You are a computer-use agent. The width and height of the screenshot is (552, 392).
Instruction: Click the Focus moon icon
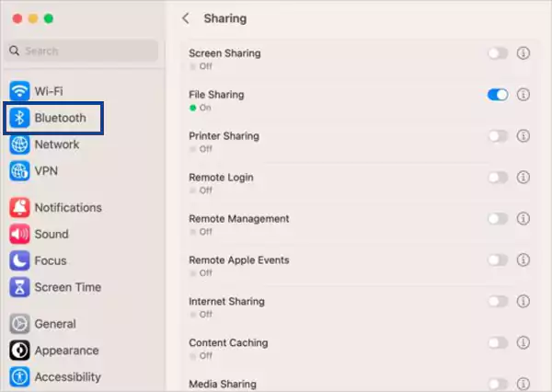[19, 260]
